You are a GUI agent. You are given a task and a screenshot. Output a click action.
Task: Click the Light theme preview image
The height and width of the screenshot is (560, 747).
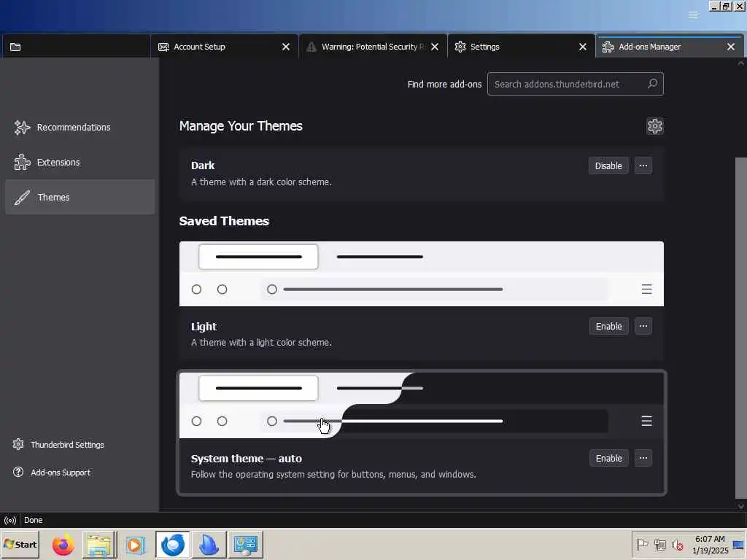(421, 274)
